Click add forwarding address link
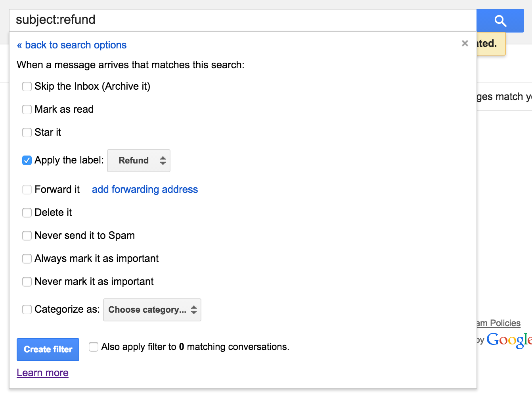Viewport: 532px width, 396px height. click(x=145, y=190)
